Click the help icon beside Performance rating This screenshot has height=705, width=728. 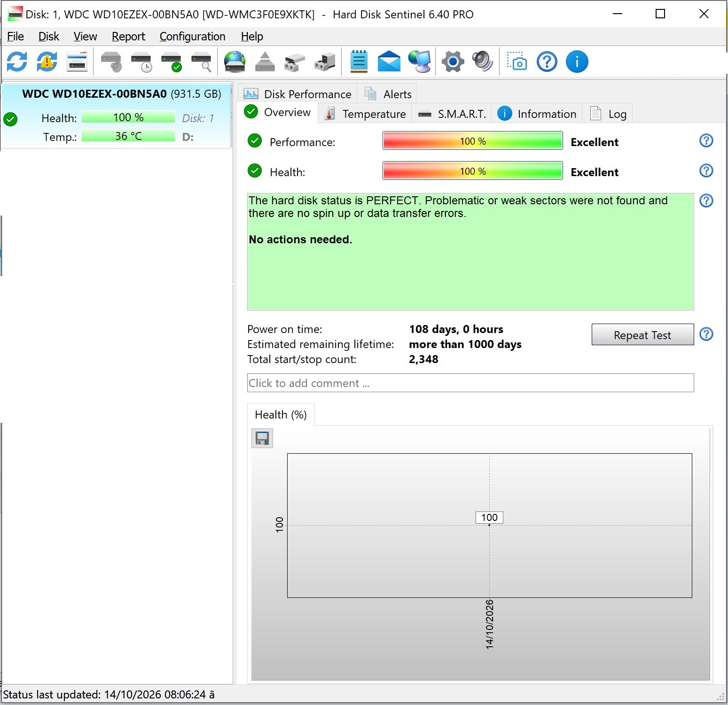click(706, 140)
